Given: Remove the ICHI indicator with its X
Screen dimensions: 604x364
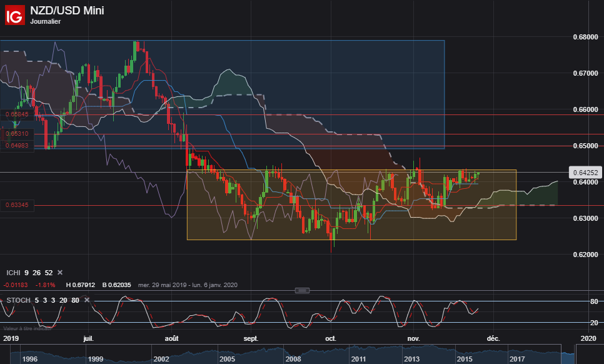Looking at the screenshot, I should click(x=60, y=272).
